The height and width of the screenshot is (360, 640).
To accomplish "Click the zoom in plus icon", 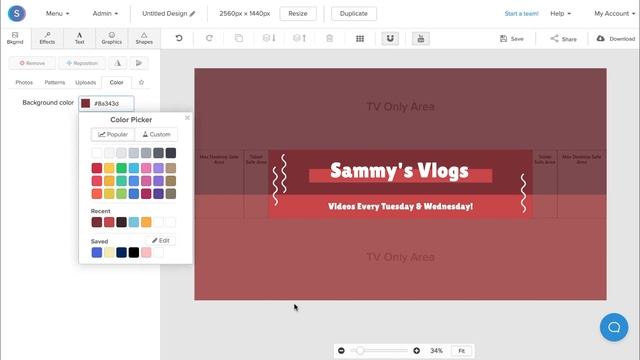I will [416, 351].
